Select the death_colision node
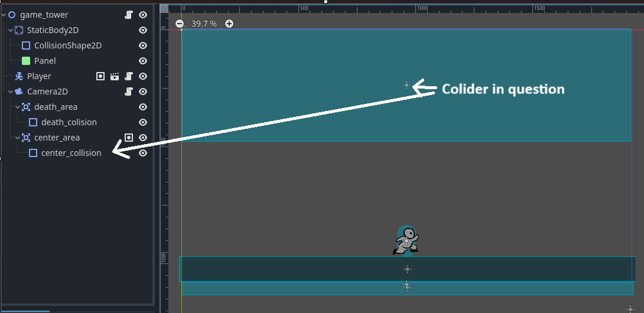644x313 pixels. 69,122
